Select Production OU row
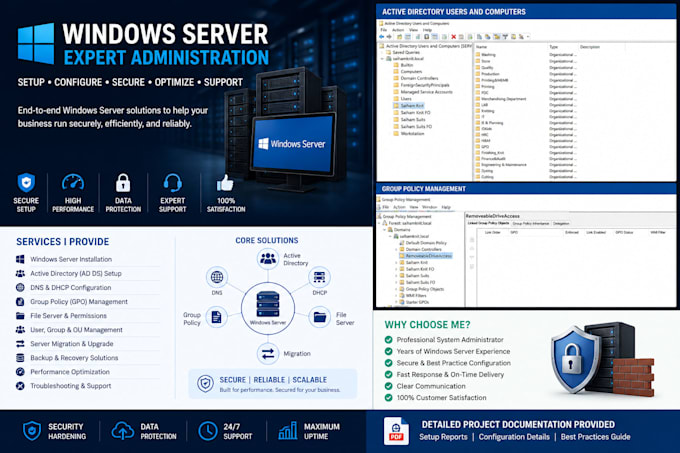This screenshot has width=680, height=453. point(487,74)
